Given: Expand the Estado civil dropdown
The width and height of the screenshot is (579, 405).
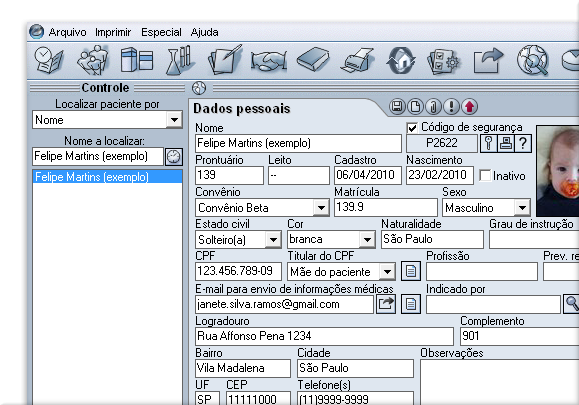Looking at the screenshot, I should (273, 240).
